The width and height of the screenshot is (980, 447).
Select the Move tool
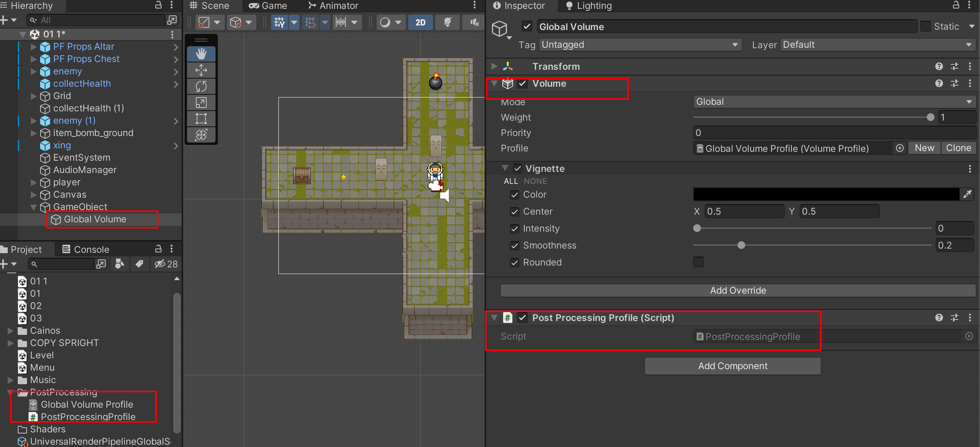coord(201,70)
